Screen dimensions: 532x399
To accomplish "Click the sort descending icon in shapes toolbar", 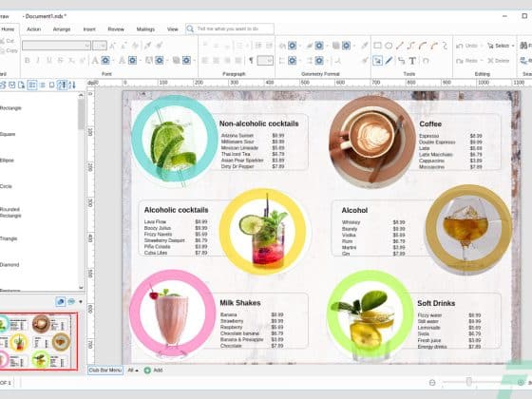I will pos(72,85).
